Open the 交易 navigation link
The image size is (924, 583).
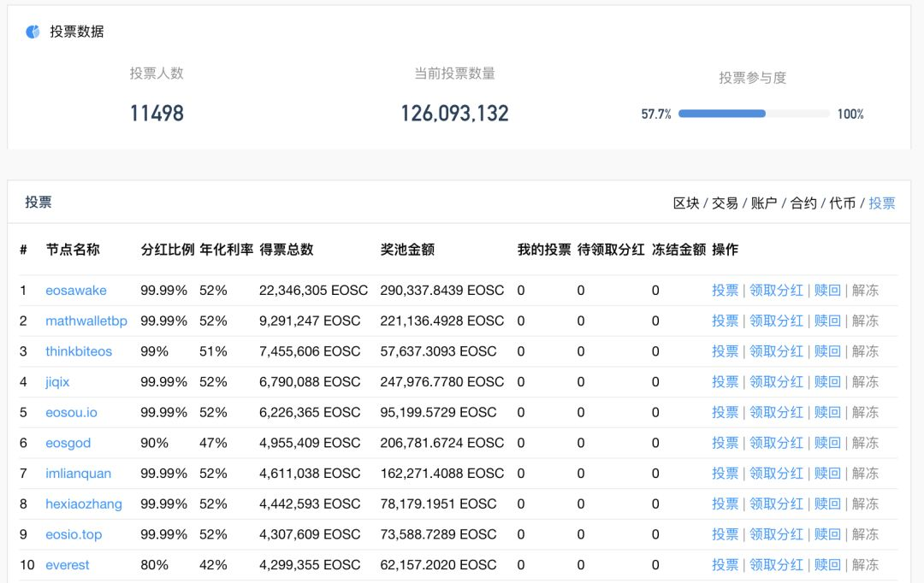(x=725, y=203)
